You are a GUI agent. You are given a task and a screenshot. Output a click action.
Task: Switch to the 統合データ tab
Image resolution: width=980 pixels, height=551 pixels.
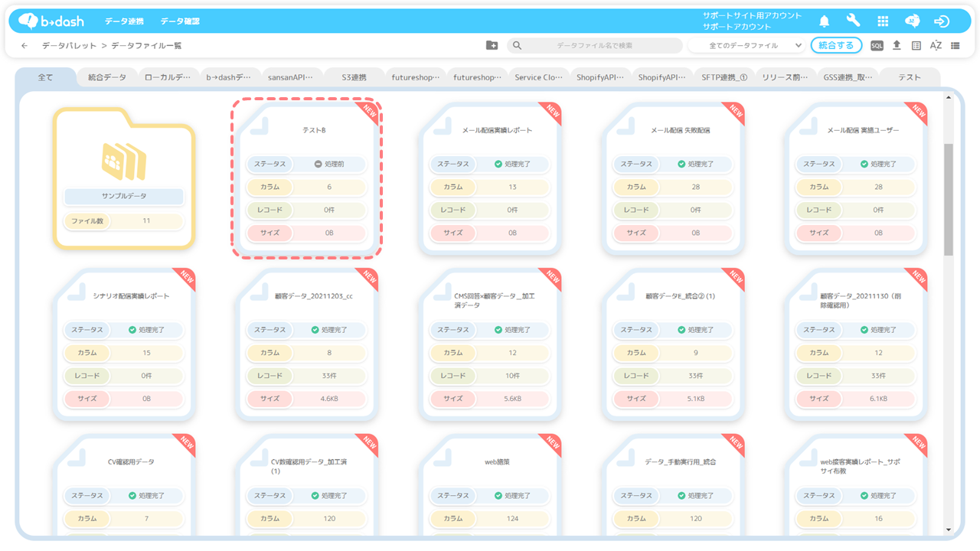[107, 77]
